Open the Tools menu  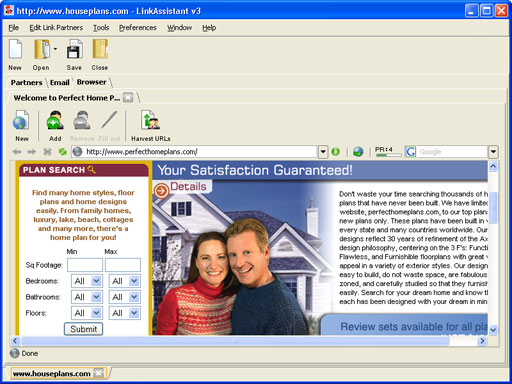point(101,28)
